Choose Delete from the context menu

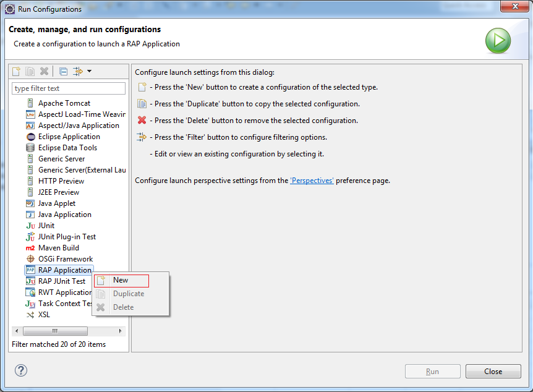click(123, 307)
